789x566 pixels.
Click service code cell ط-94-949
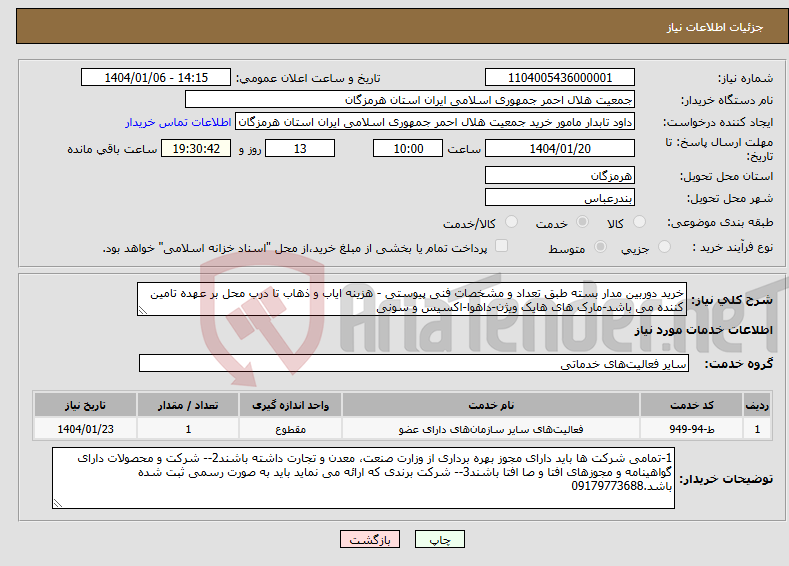click(x=692, y=429)
